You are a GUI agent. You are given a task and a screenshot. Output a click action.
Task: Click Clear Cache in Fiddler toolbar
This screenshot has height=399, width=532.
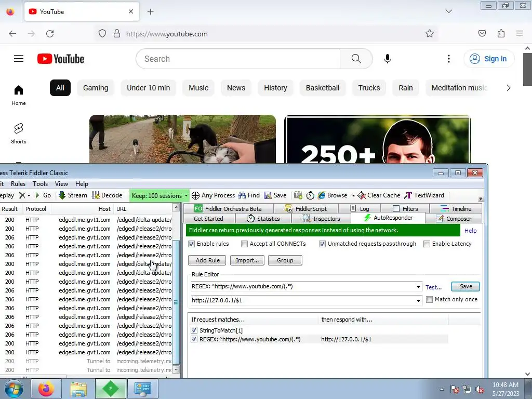tap(379, 195)
